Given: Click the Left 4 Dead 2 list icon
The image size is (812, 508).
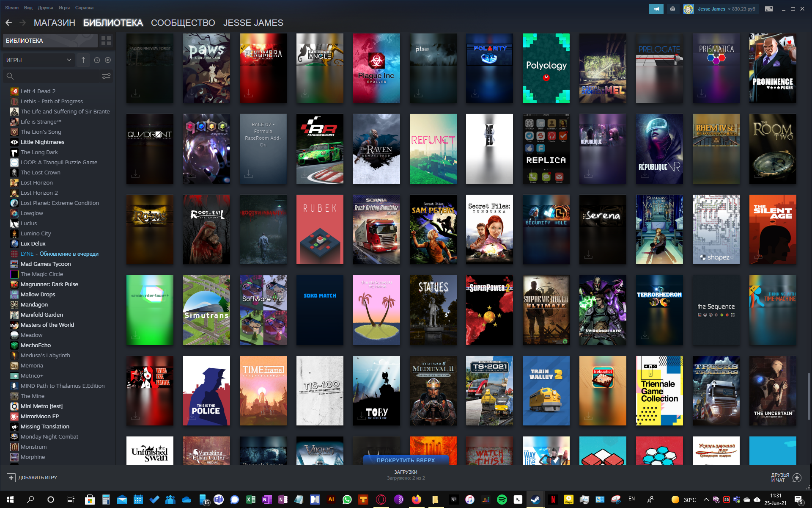Looking at the screenshot, I should tap(14, 91).
